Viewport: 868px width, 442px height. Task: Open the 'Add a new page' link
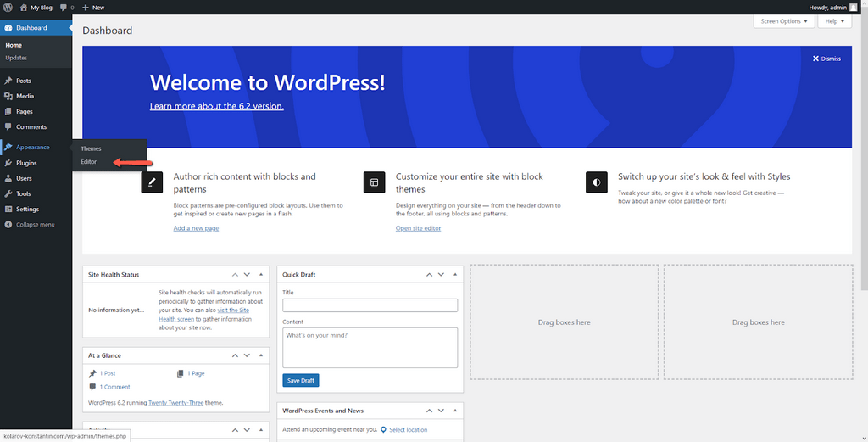pos(196,228)
